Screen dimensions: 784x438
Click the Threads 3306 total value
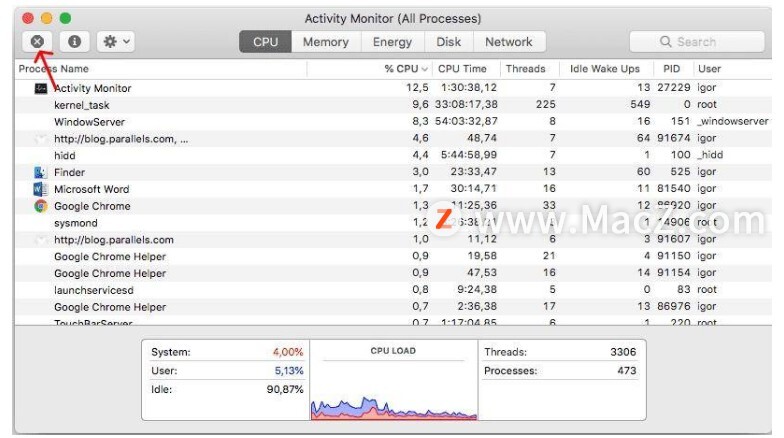click(623, 352)
